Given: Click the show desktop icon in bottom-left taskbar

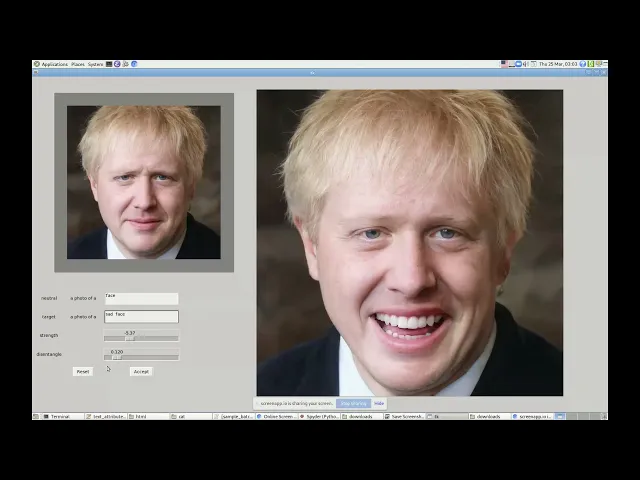Looking at the screenshot, I should tap(36, 416).
